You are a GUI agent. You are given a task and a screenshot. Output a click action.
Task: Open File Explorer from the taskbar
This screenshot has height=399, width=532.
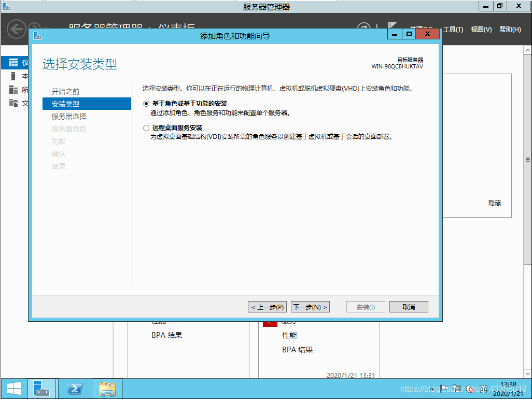click(107, 389)
